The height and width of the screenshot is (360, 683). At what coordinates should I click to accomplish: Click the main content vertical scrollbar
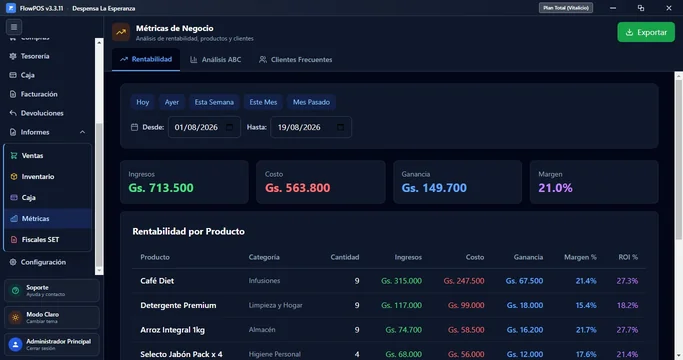pyautogui.click(x=679, y=159)
